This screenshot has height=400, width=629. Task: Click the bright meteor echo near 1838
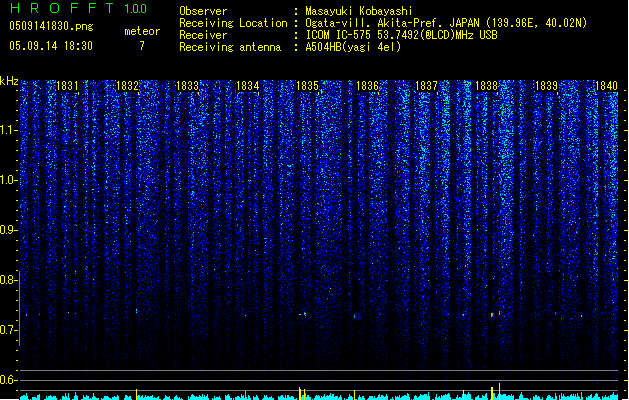[492, 315]
